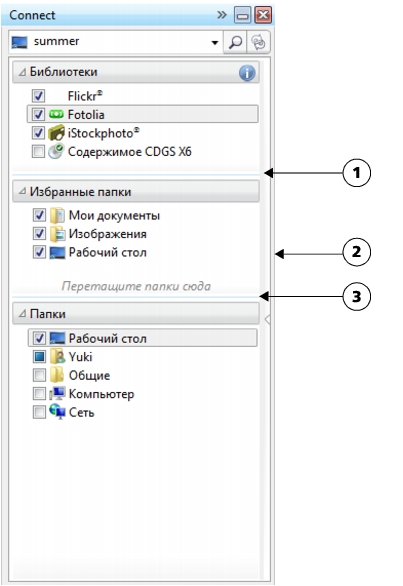This screenshot has width=403, height=586.
Task: Toggle the Yuki folder checkbox
Action: point(40,357)
